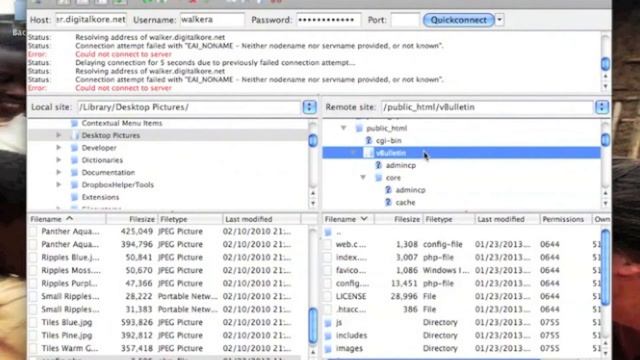
Task: Click the file icon of web.c... config-file
Action: tap(328, 244)
